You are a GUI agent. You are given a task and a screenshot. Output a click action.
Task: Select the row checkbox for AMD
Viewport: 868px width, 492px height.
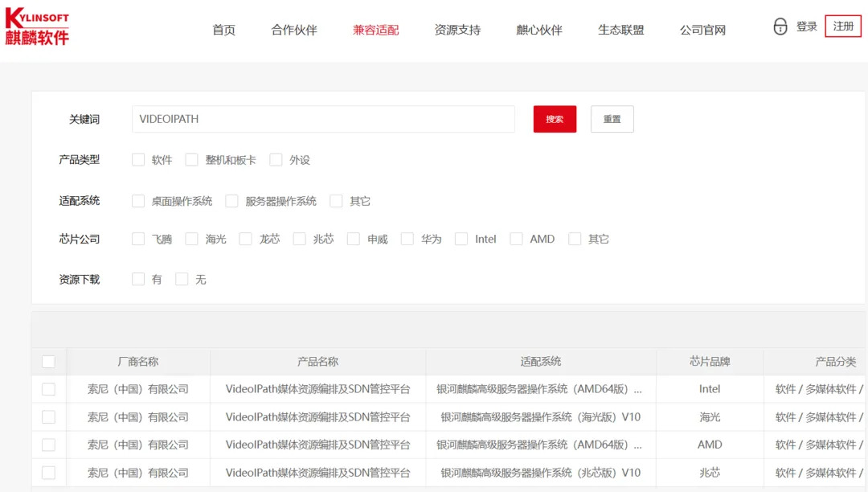tap(49, 445)
